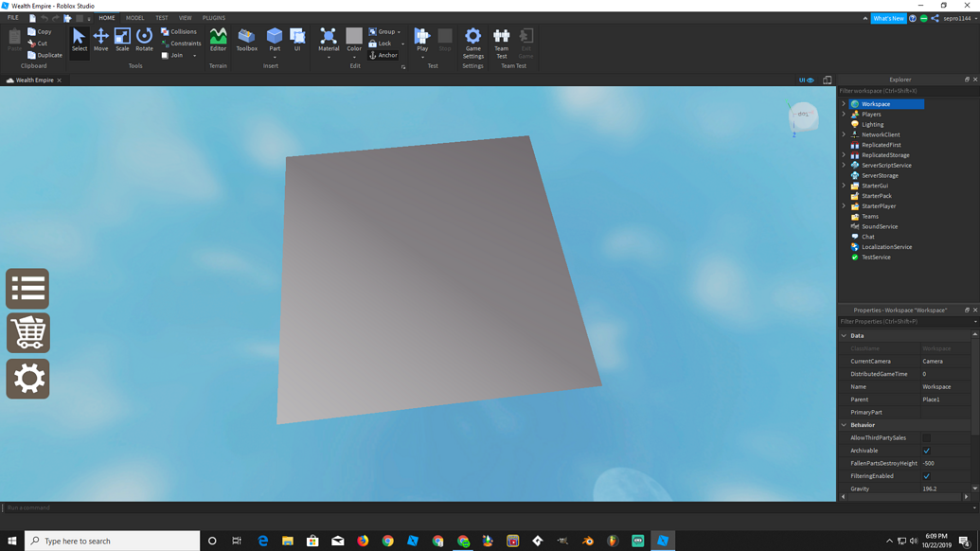Toggle the Constraints option
This screenshot has height=551, width=980.
click(x=181, y=44)
